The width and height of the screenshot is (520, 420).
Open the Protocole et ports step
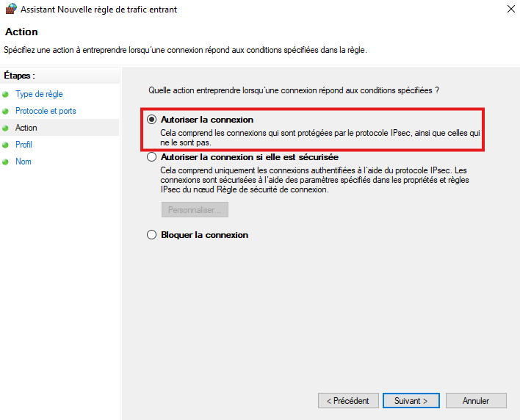pos(46,111)
